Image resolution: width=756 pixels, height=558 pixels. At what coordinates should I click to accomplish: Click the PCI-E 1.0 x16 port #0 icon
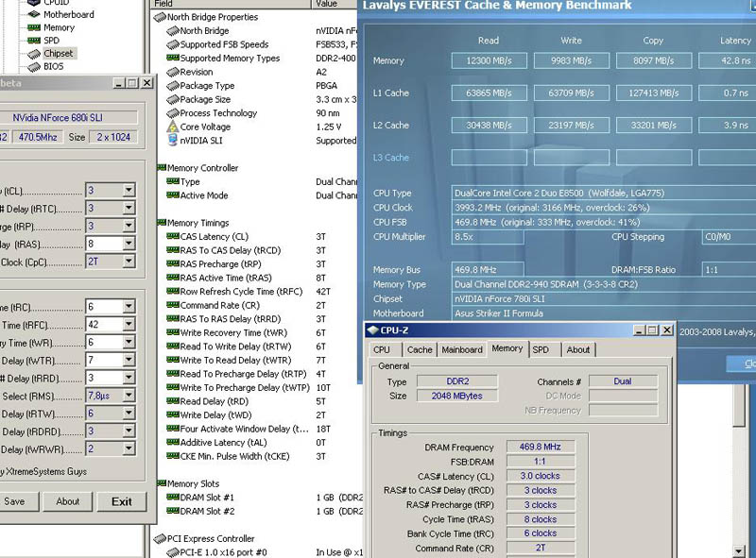tap(173, 552)
